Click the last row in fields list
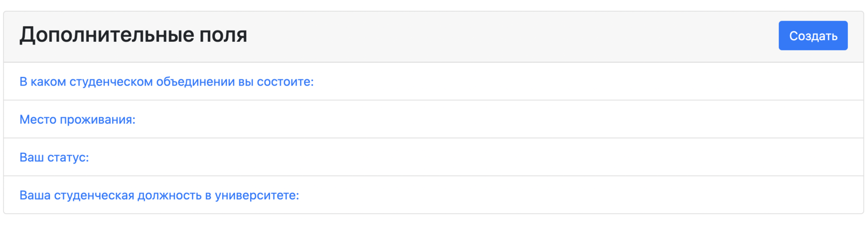The image size is (868, 228). tap(517, 195)
